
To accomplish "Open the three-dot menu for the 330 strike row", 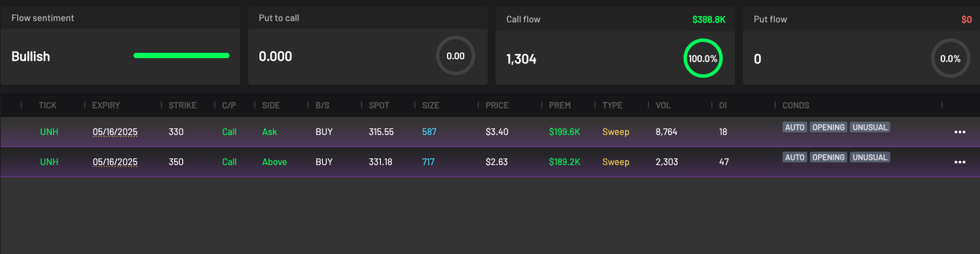I will (x=959, y=132).
